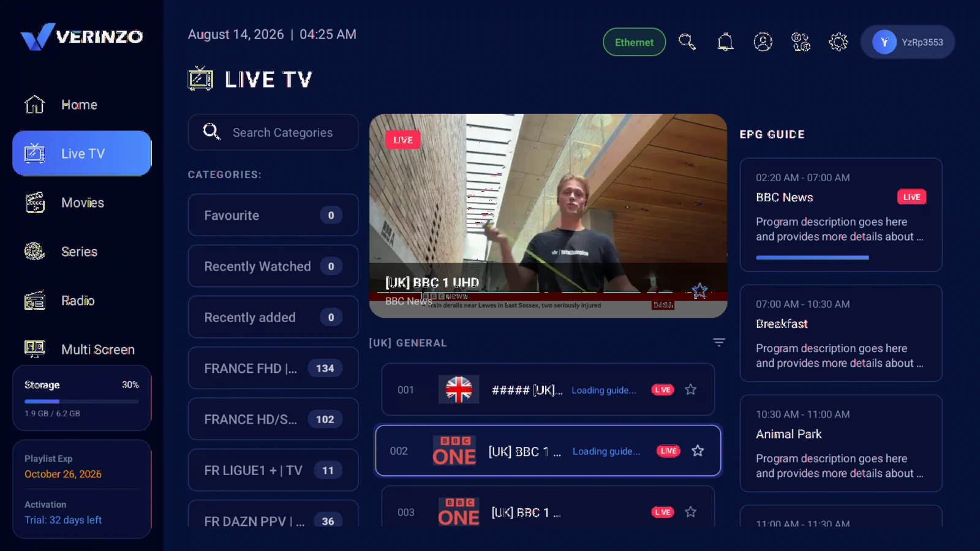Click Loading guide text for channel 001
The width and height of the screenshot is (980, 551).
coord(603,390)
